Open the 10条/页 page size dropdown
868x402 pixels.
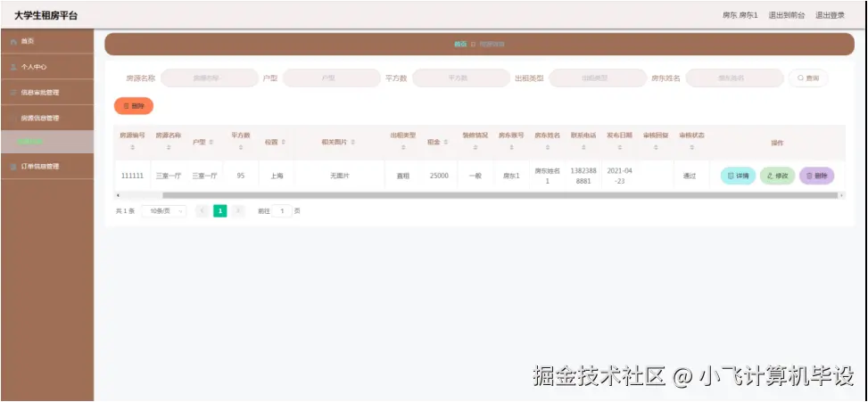[x=164, y=210]
